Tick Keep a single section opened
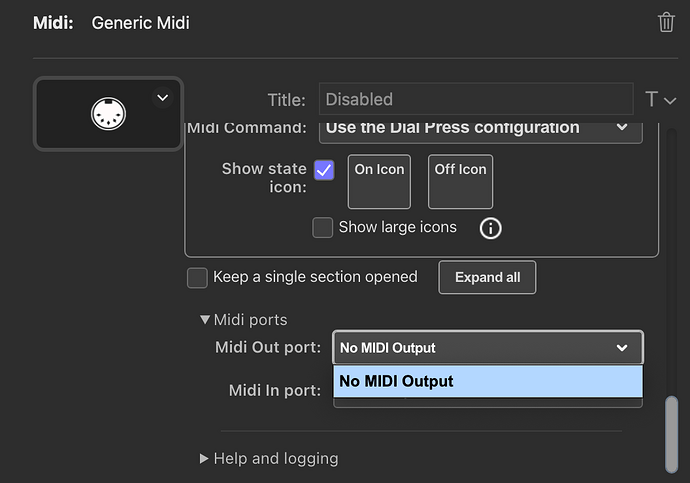690x483 pixels. 197,277
